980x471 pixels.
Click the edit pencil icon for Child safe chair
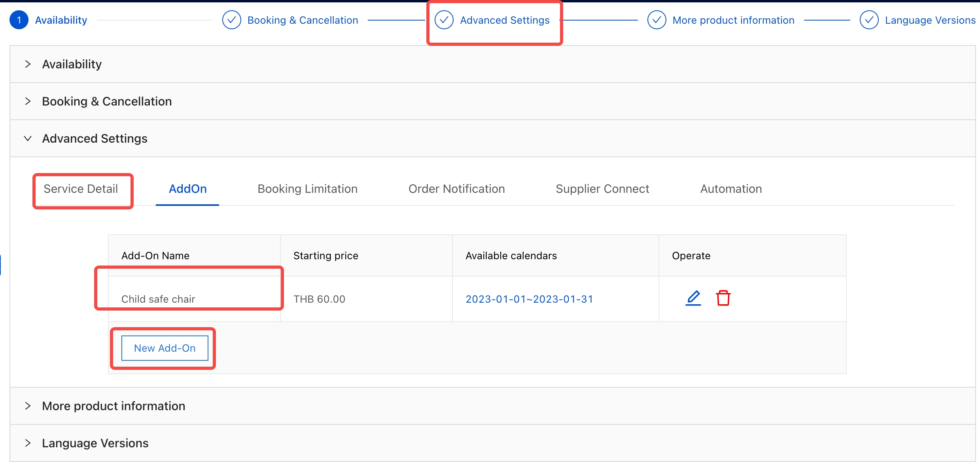[693, 298]
